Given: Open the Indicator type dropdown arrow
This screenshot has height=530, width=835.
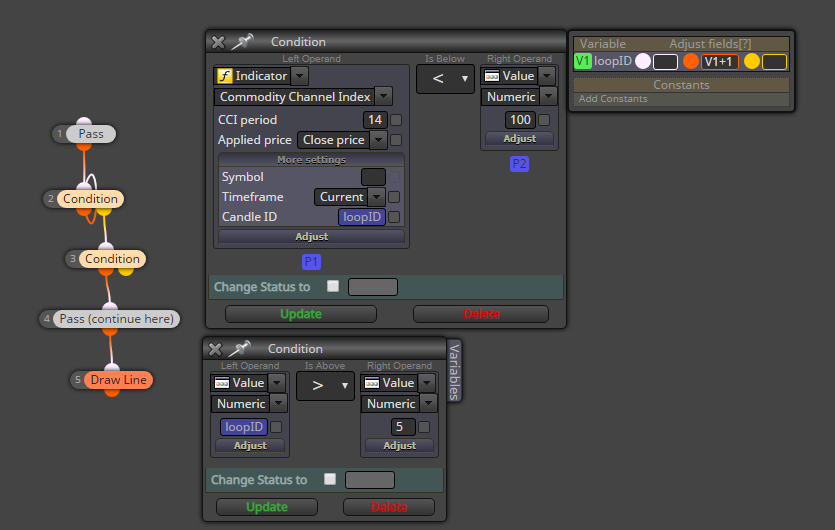Looking at the screenshot, I should [299, 76].
